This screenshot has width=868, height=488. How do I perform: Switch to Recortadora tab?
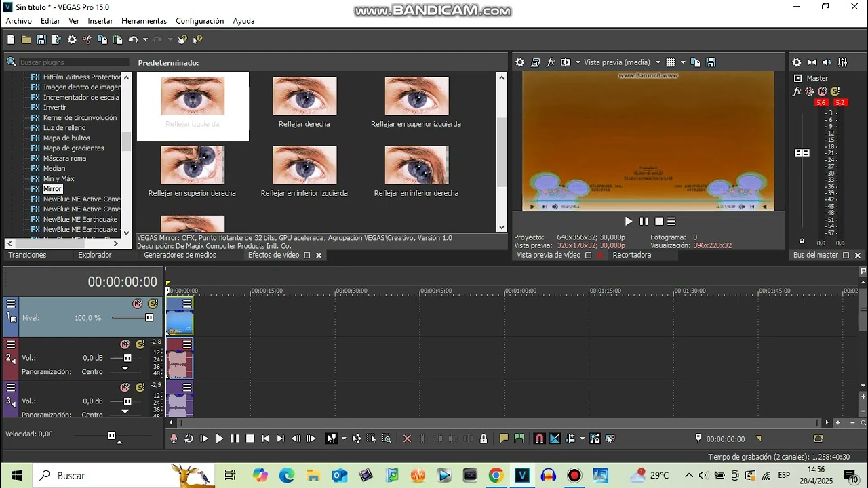(632, 255)
